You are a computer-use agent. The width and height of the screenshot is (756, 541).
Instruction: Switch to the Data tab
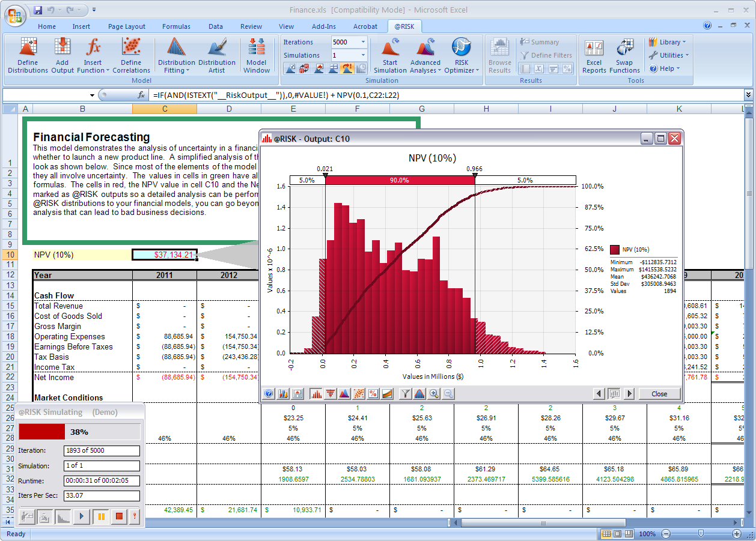tap(216, 26)
